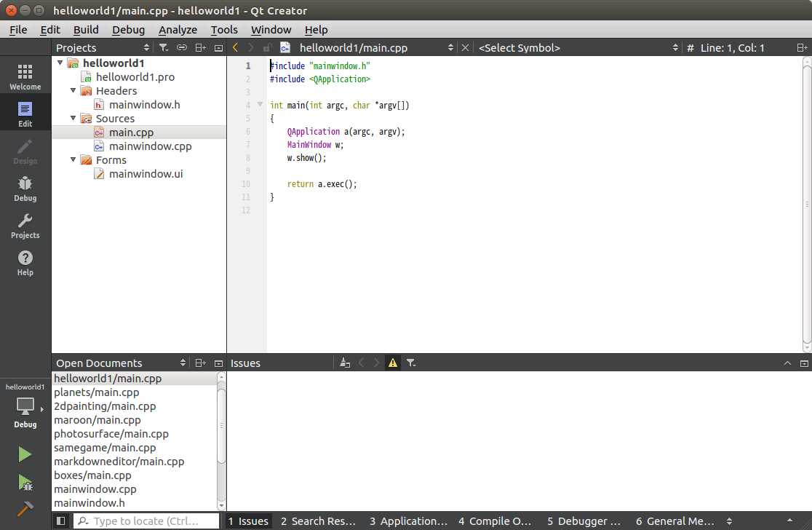
Task: Open mainwindow.ui in project tree
Action: tap(146, 174)
